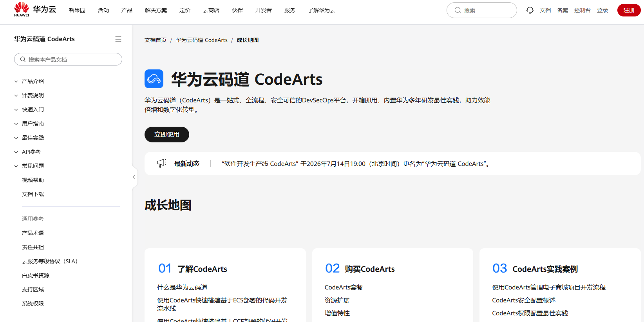
Task: Open the 了解华为云 menu
Action: coord(322,10)
